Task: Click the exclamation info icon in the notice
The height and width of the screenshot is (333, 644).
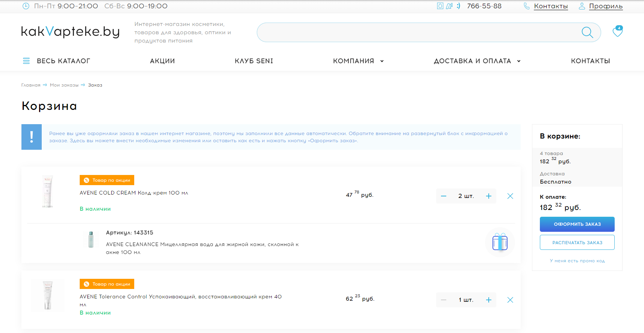Action: (32, 137)
